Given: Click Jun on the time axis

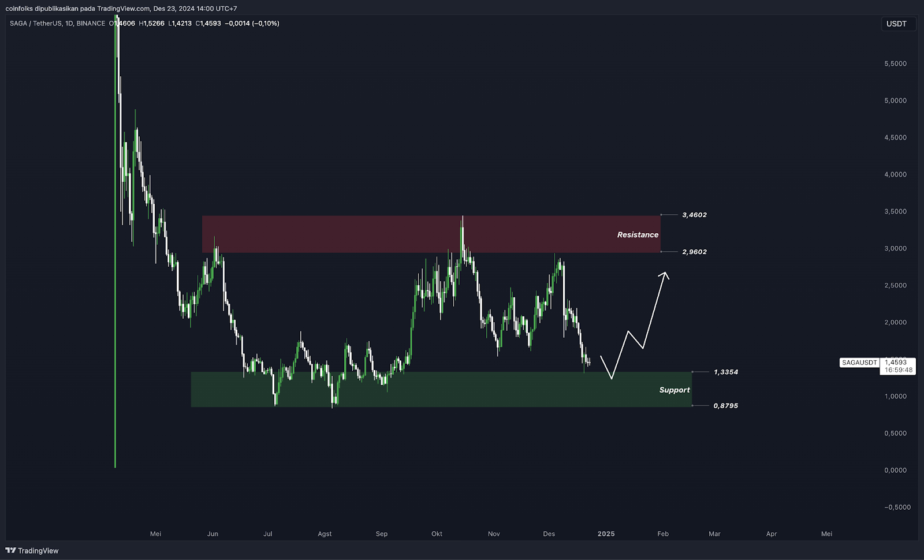Looking at the screenshot, I should point(213,534).
